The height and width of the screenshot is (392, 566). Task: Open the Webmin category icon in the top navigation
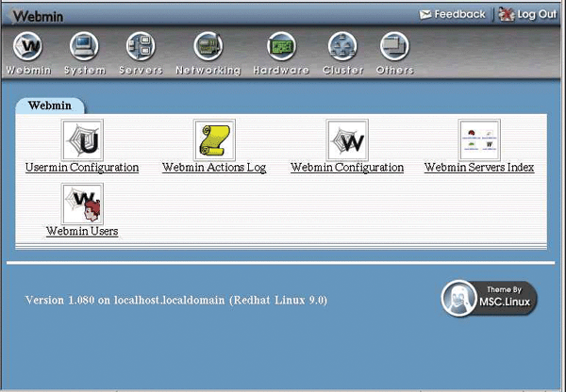[x=28, y=46]
